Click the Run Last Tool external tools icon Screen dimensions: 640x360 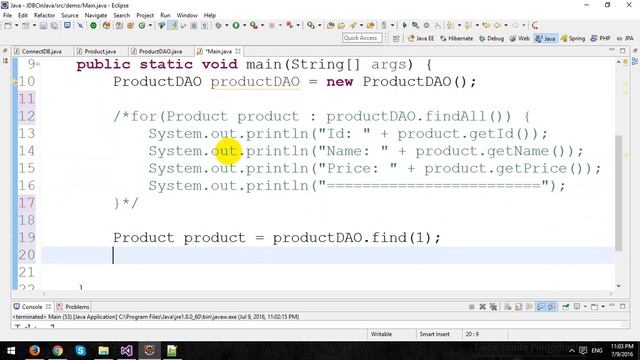[x=254, y=25]
